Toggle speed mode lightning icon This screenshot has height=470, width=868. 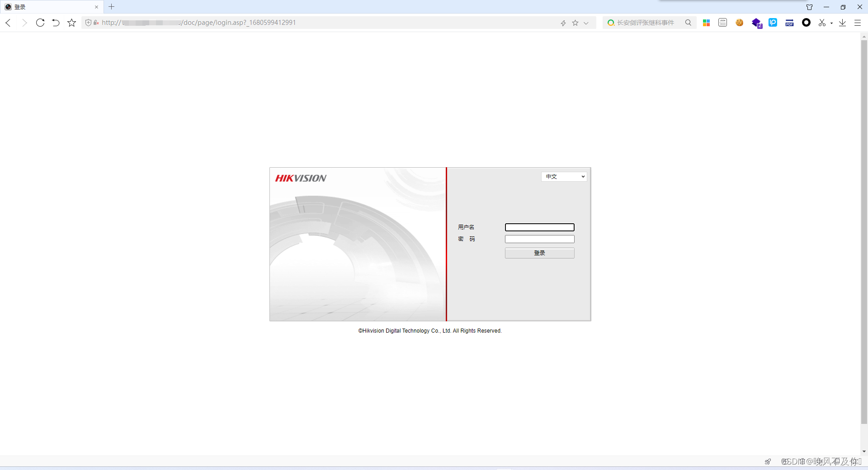tap(563, 23)
